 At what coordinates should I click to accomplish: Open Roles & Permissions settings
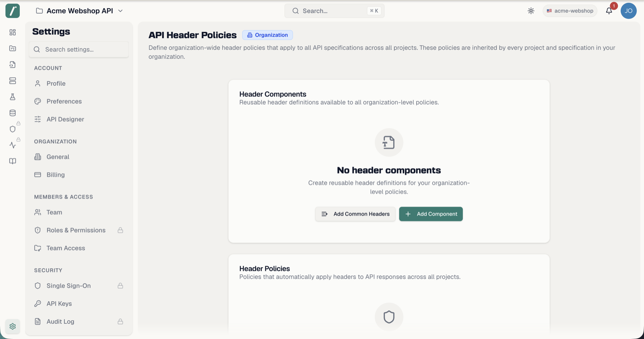pos(79,230)
